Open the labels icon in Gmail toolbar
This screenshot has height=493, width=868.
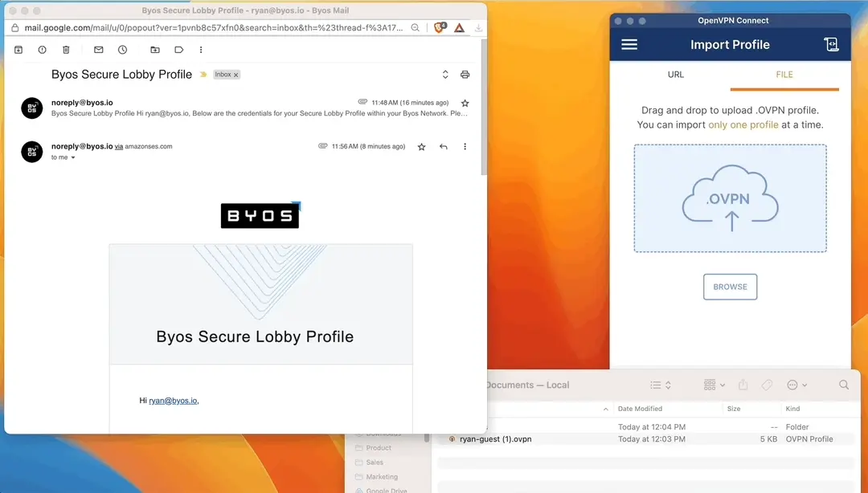(178, 50)
